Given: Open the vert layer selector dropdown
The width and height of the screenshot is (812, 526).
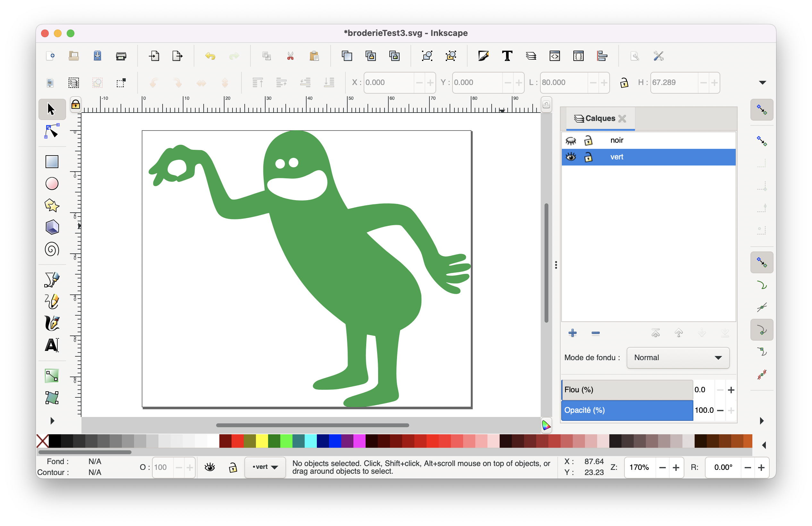Looking at the screenshot, I should click(x=265, y=467).
